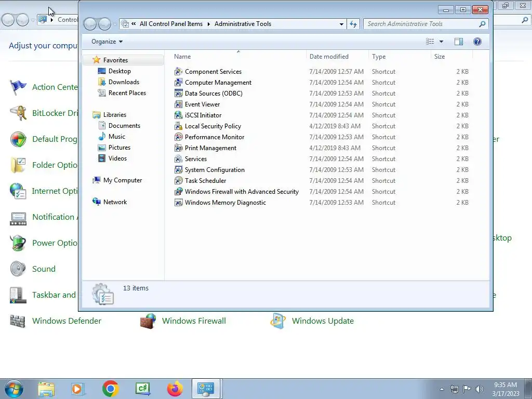Expand breadcrumb arrow after All Control Panel Items

[x=208, y=24]
